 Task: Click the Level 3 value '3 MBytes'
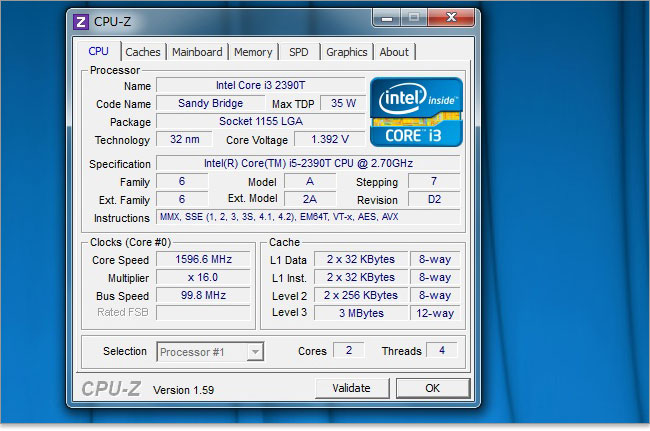361,313
